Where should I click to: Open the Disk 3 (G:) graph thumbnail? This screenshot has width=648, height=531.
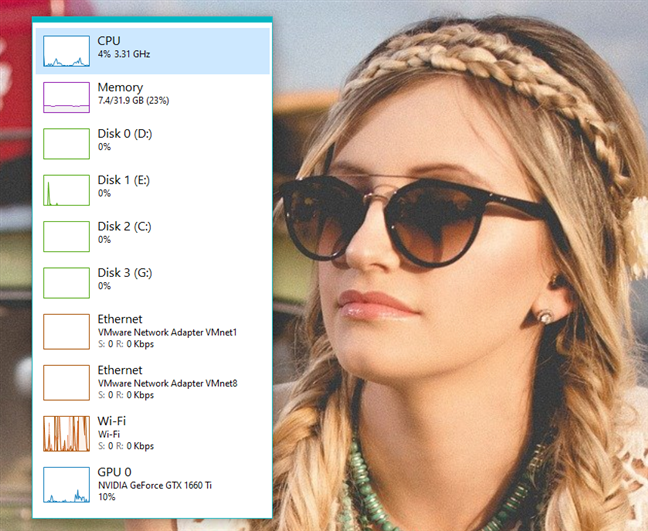tap(67, 283)
